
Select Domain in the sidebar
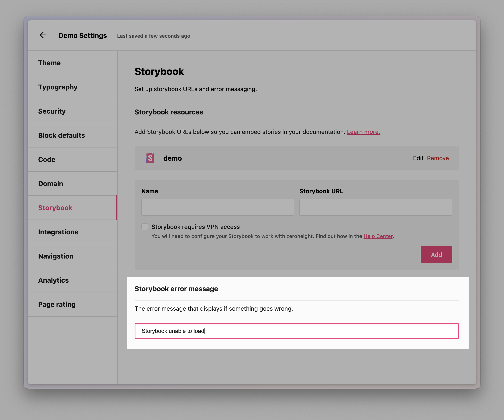pyautogui.click(x=72, y=184)
